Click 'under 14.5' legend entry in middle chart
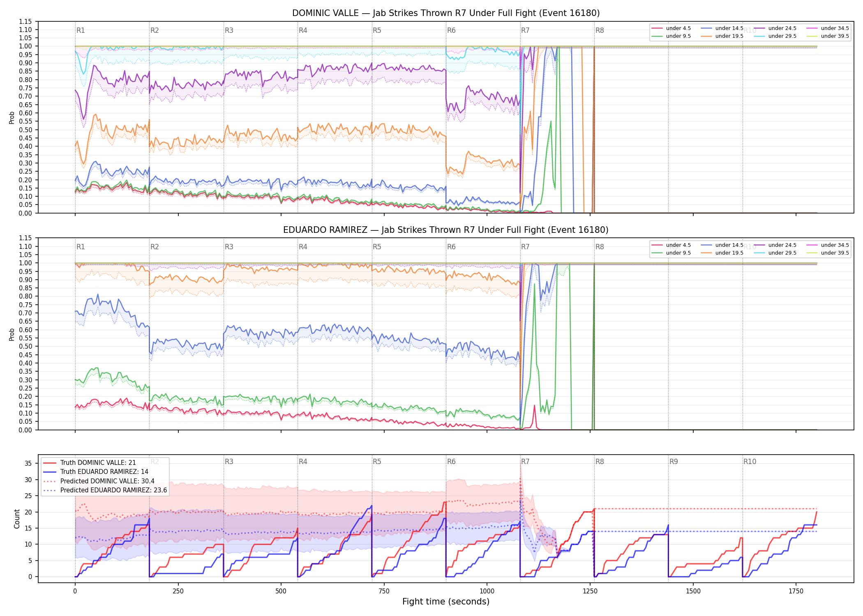The image size is (863, 616). tap(722, 245)
